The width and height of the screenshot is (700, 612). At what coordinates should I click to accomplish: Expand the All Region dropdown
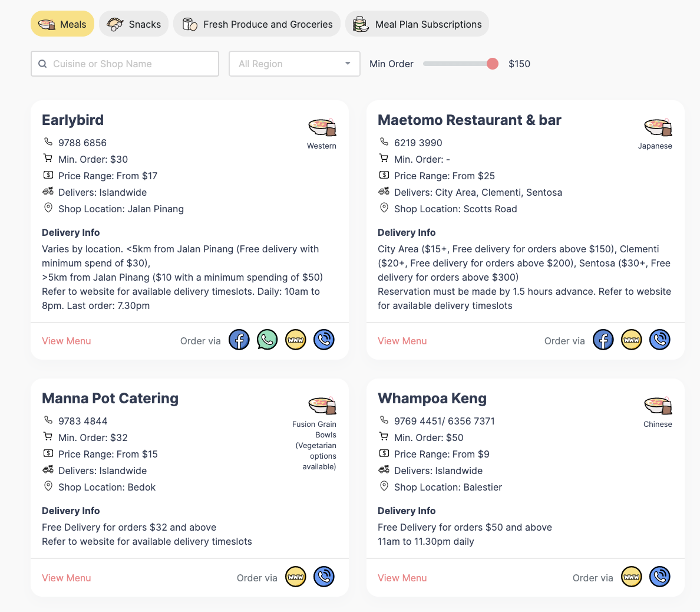[x=294, y=64]
